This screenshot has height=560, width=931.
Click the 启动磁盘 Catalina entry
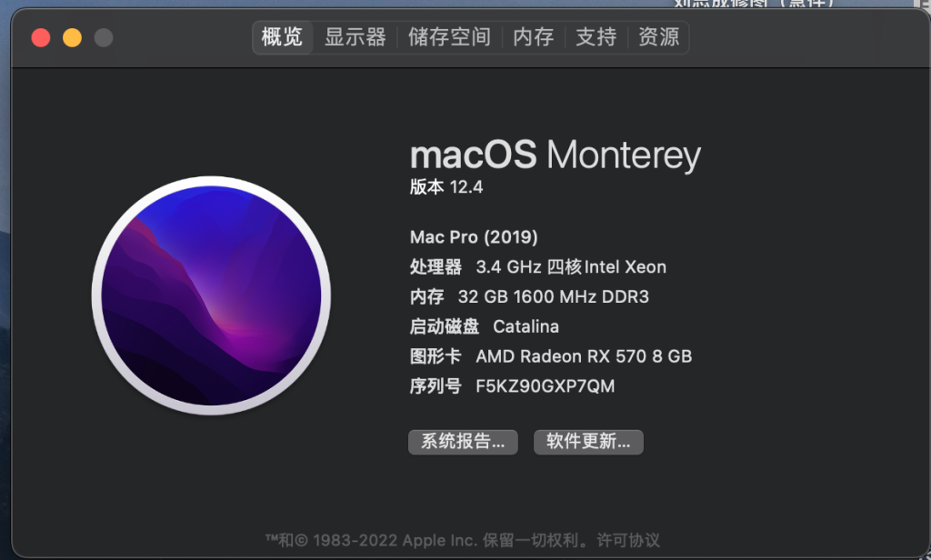tap(485, 326)
